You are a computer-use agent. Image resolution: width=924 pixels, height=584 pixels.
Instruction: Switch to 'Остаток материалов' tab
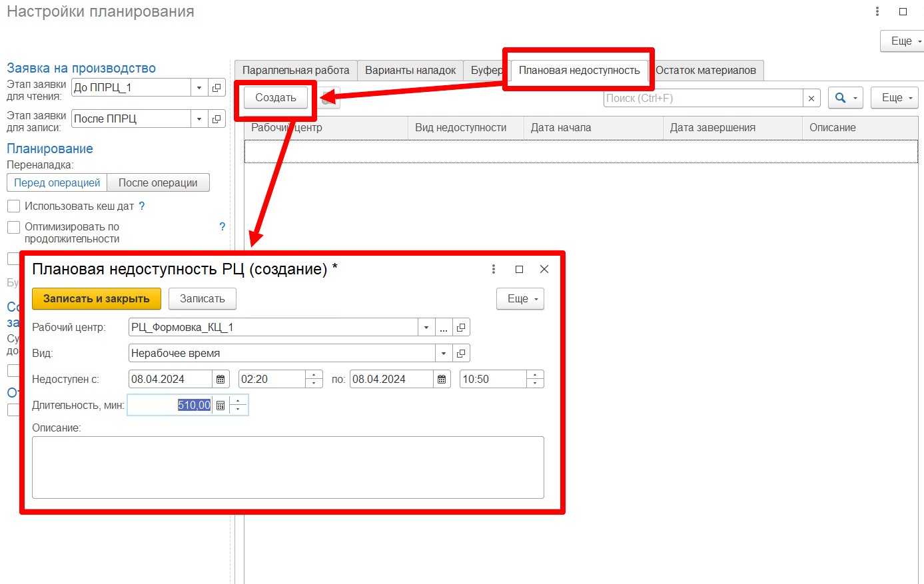pyautogui.click(x=705, y=71)
